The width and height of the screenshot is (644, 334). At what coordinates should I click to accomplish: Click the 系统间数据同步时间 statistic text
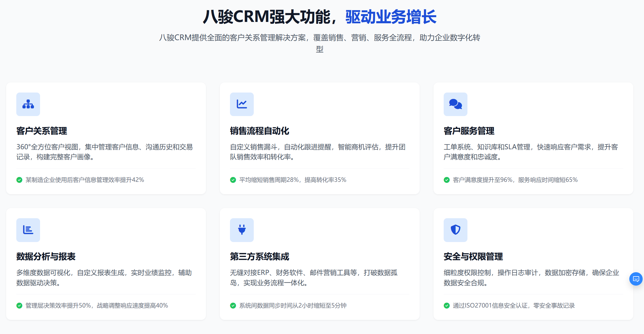[293, 306]
